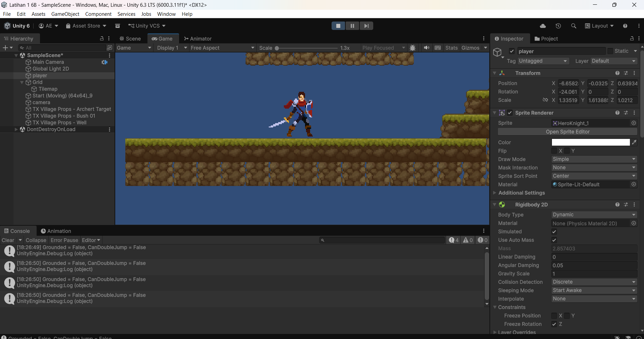The image size is (644, 339).
Task: Click the Gravity Scale input field
Action: point(594,274)
